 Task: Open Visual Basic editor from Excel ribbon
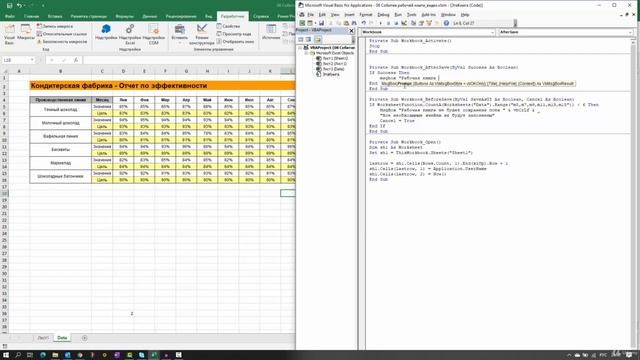point(9,34)
